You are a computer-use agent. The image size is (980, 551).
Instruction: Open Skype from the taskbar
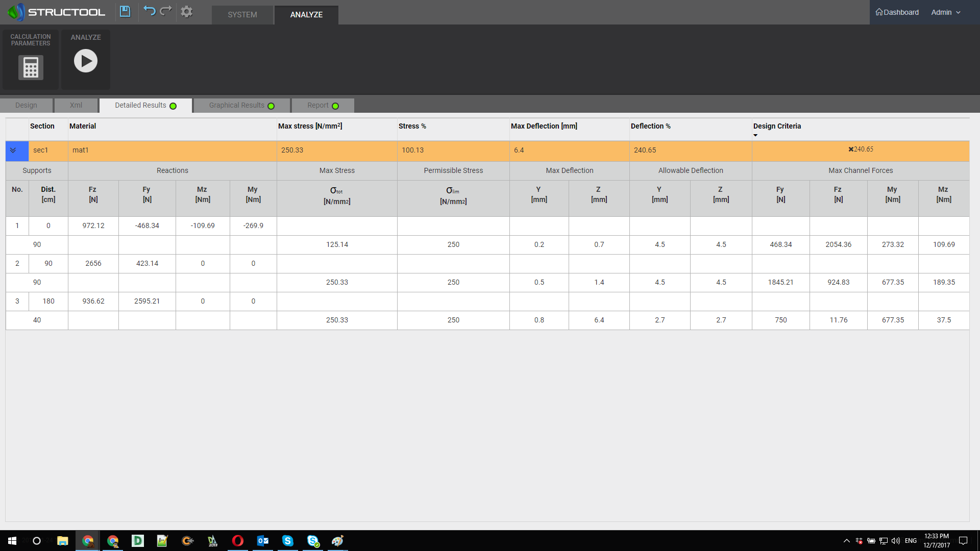coord(288,541)
